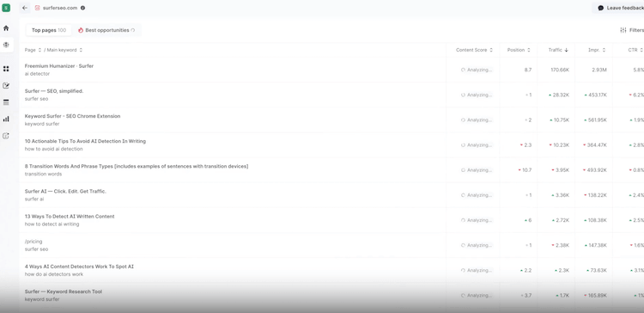This screenshot has width=644, height=313.
Task: Open the /pricing page row
Action: 33,242
